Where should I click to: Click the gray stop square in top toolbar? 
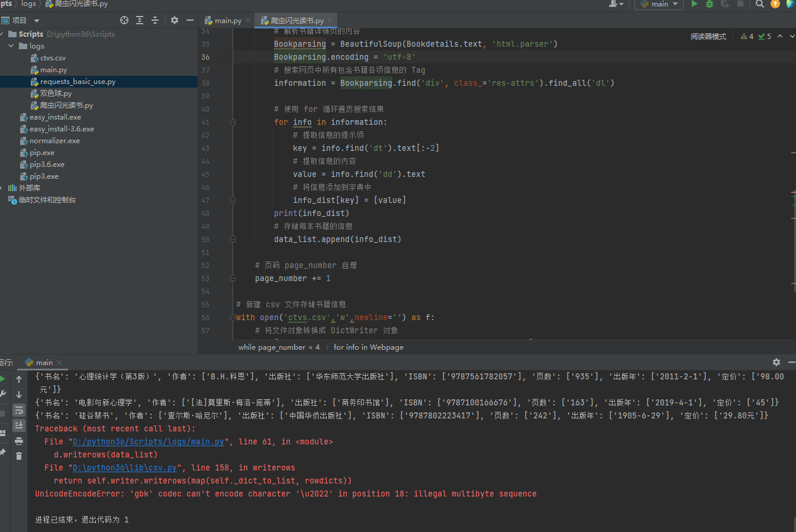point(740,4)
